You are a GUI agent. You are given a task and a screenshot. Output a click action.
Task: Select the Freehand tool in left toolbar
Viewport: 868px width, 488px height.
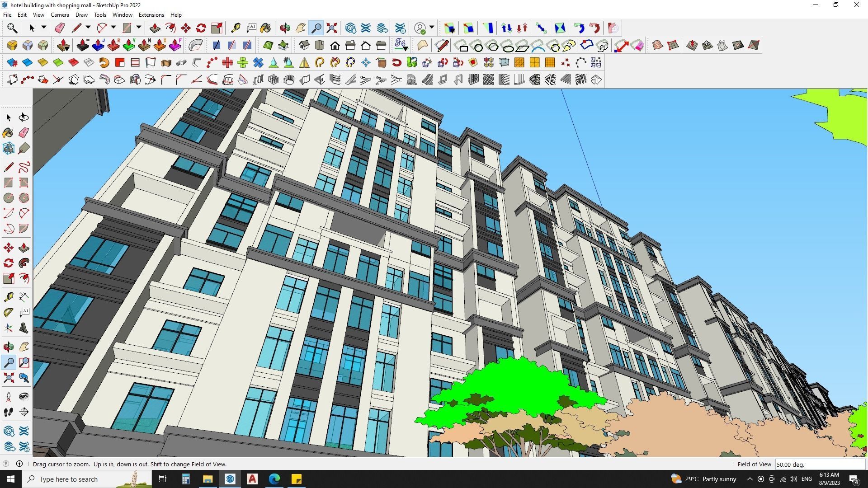coord(24,168)
